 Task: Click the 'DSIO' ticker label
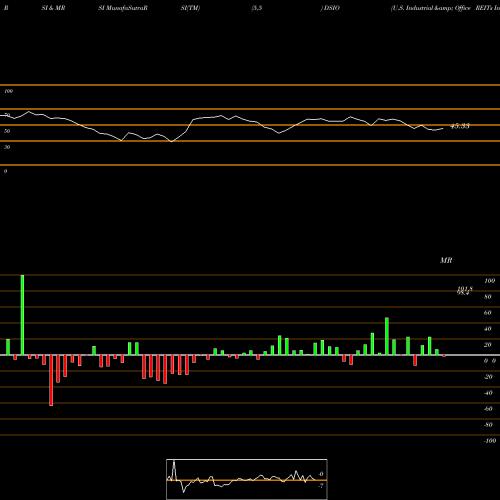[332, 8]
